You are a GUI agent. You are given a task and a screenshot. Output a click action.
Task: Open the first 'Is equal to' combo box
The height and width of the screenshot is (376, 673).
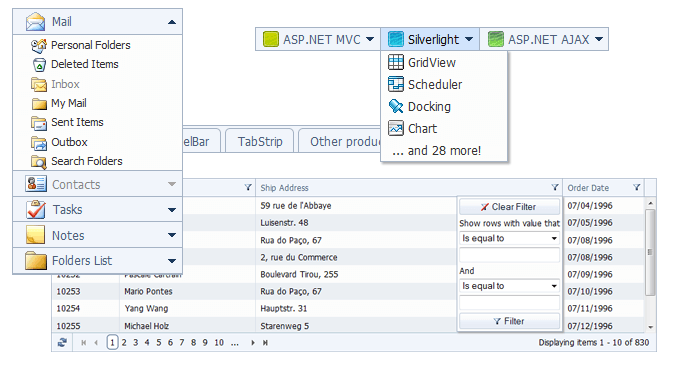point(509,238)
